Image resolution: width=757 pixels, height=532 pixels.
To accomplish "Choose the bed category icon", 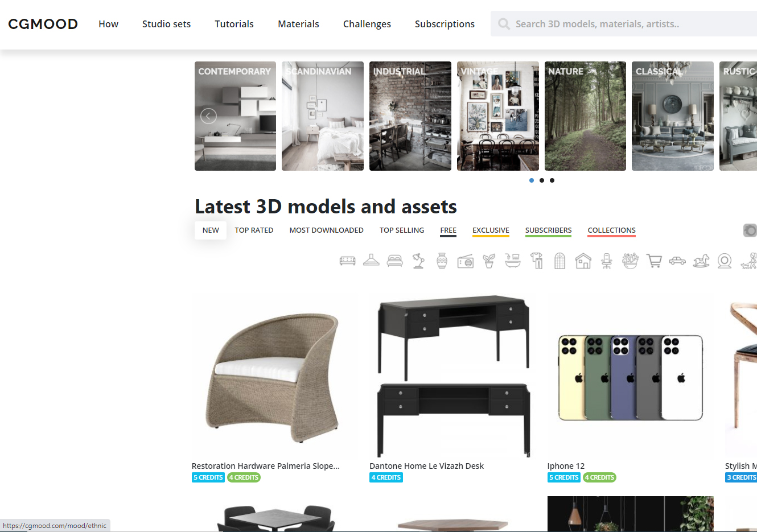I will (394, 261).
